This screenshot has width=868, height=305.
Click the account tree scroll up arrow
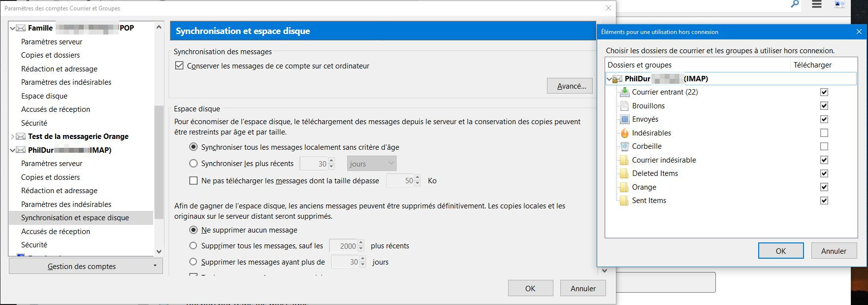(x=159, y=27)
